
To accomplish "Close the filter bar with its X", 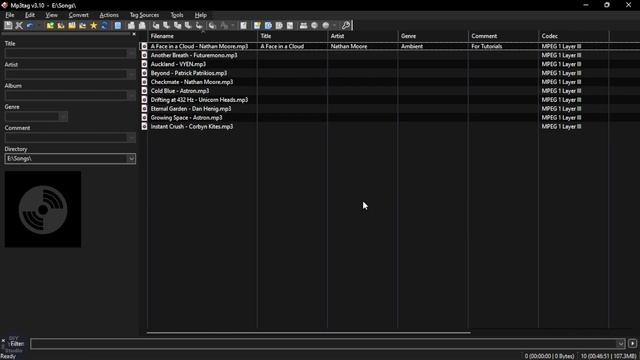I will pyautogui.click(x=3, y=340).
